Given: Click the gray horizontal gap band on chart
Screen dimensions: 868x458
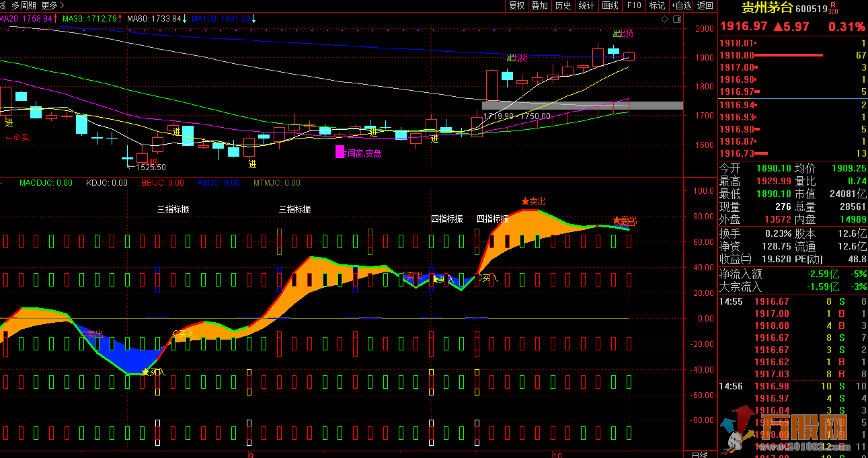Looking at the screenshot, I should pos(582,105).
